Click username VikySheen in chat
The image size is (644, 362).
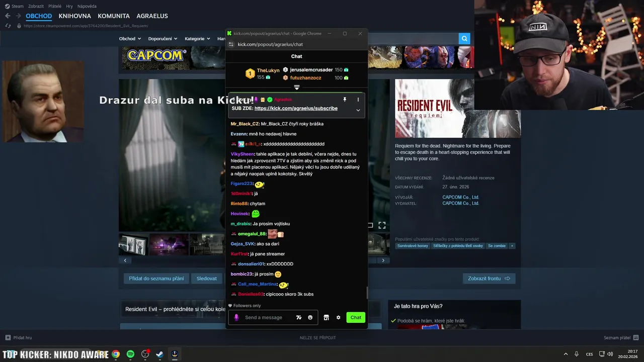click(x=243, y=154)
